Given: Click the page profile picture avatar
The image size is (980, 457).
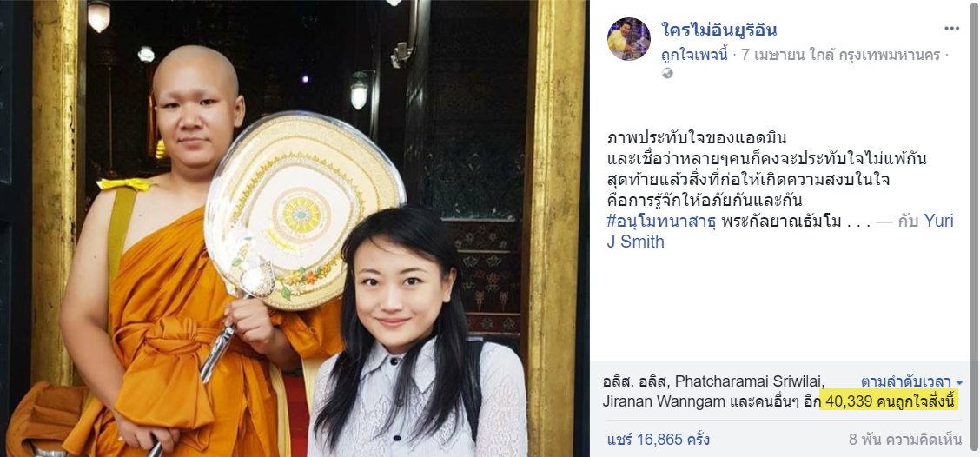Looking at the screenshot, I should [x=629, y=39].
